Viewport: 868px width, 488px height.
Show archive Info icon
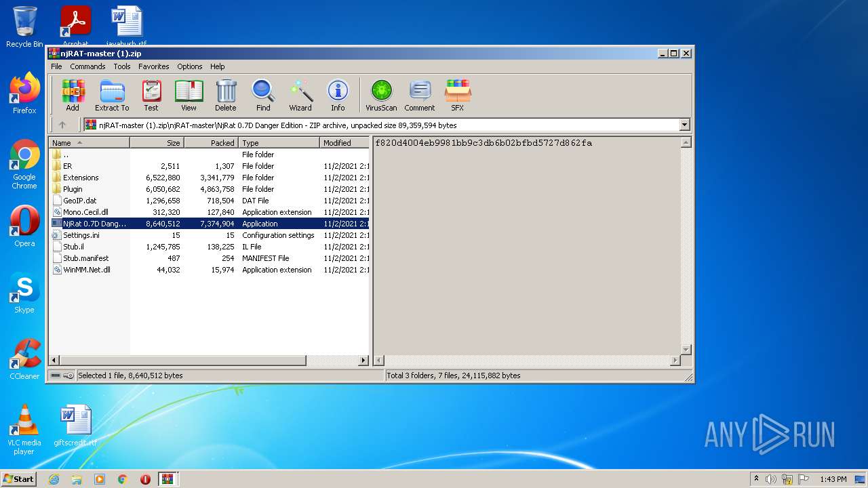(338, 95)
